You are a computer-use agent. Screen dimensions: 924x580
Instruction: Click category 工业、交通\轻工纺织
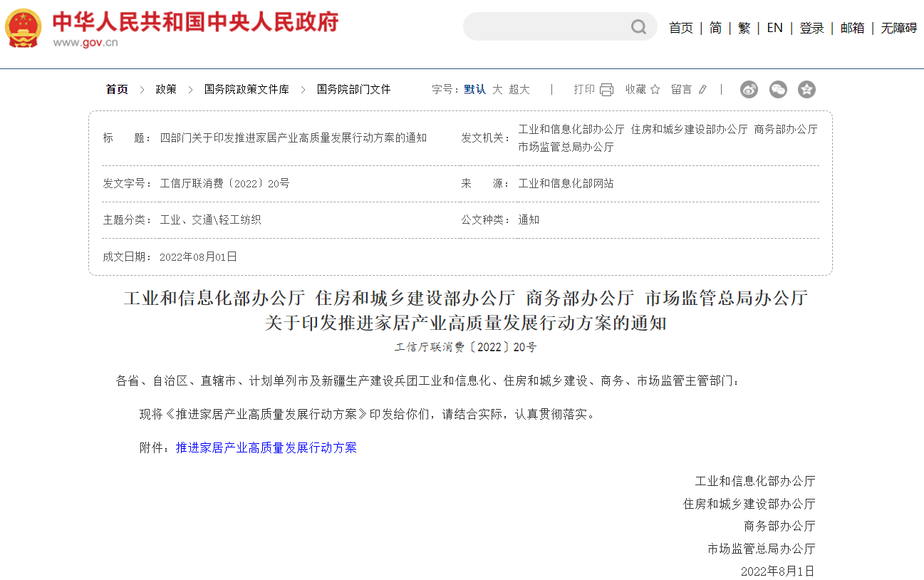(x=211, y=219)
